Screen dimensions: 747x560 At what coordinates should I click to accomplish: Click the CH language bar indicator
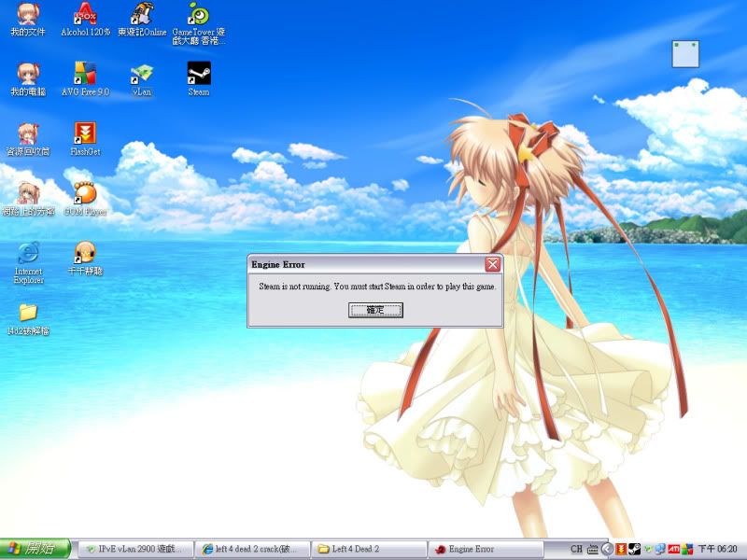click(577, 549)
